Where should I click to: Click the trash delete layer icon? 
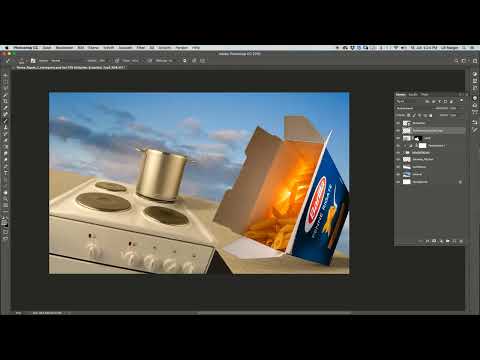tap(461, 241)
